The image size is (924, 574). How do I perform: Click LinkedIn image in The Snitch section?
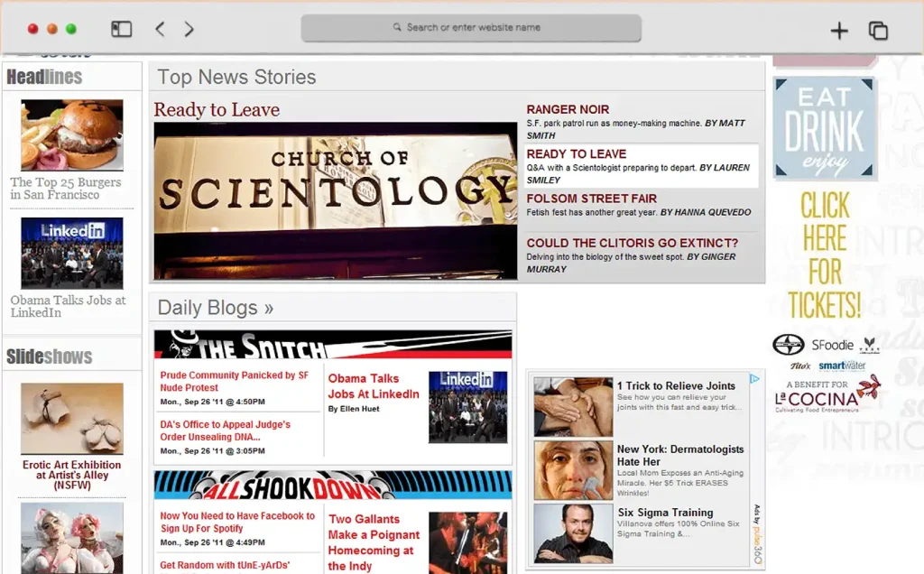point(468,407)
